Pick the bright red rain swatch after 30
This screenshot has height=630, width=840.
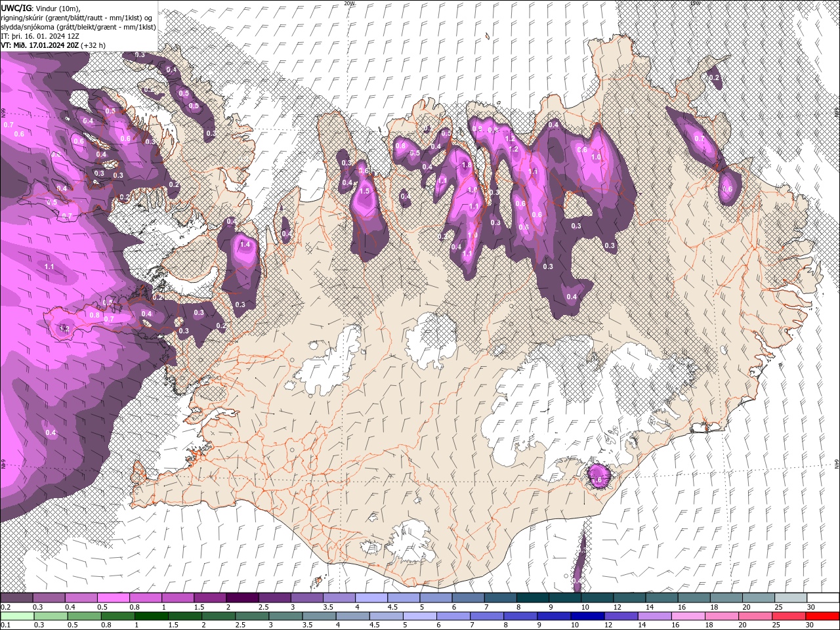click(x=822, y=616)
